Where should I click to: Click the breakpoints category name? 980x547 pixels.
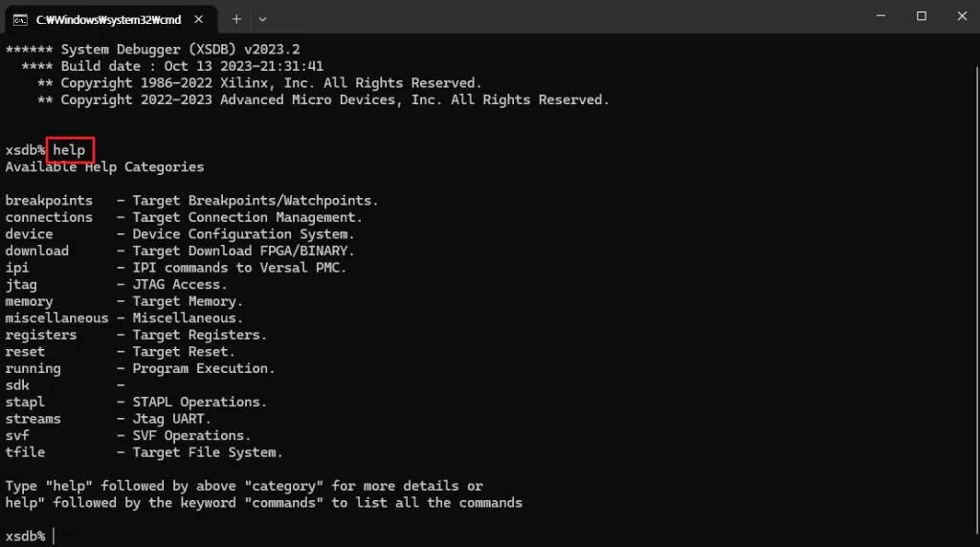[x=49, y=201]
